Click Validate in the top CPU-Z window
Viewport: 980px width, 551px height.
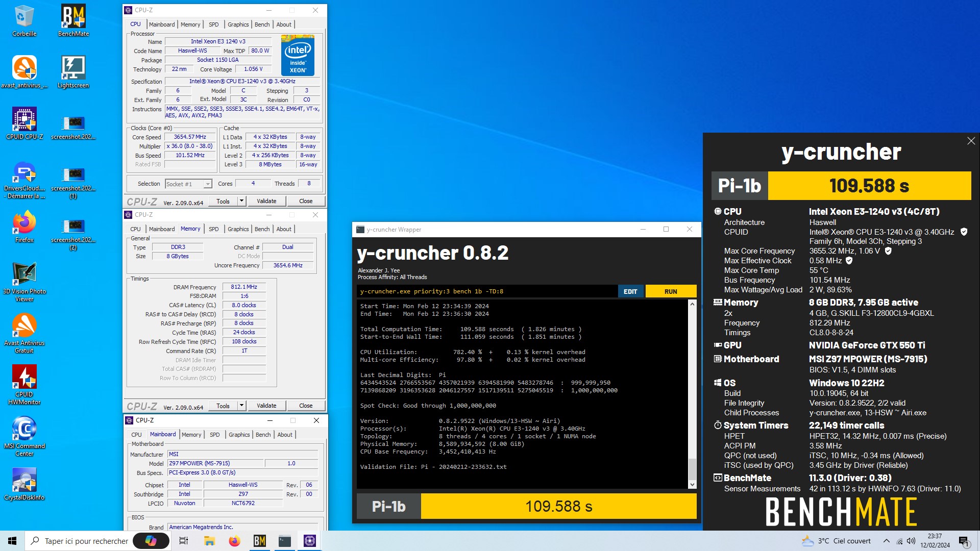266,201
